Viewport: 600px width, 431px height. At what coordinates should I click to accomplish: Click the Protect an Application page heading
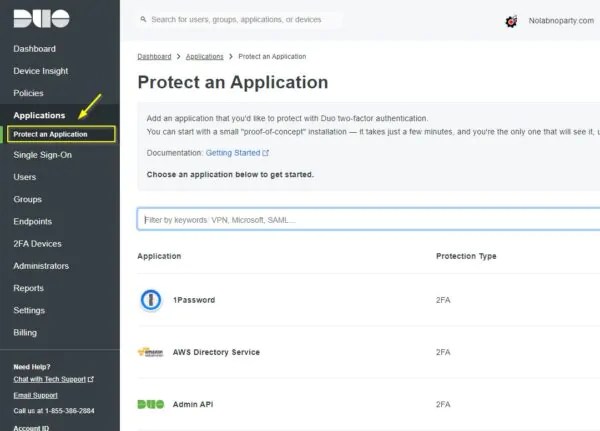click(233, 82)
